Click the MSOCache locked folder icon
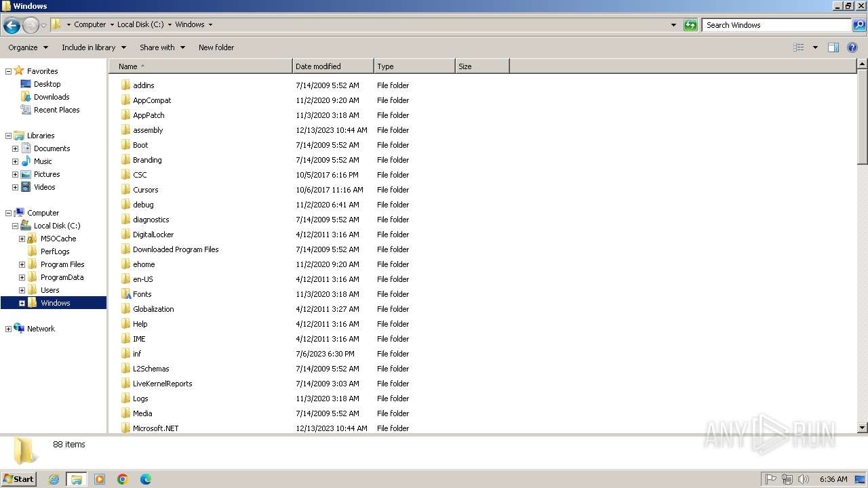The height and width of the screenshot is (488, 868). coord(32,239)
